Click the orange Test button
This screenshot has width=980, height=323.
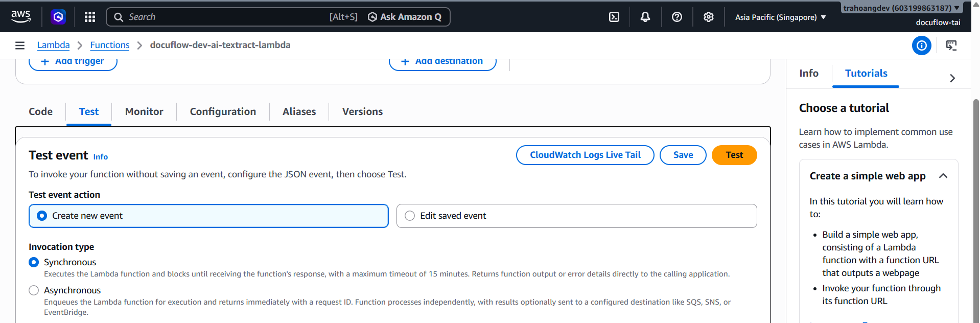734,155
